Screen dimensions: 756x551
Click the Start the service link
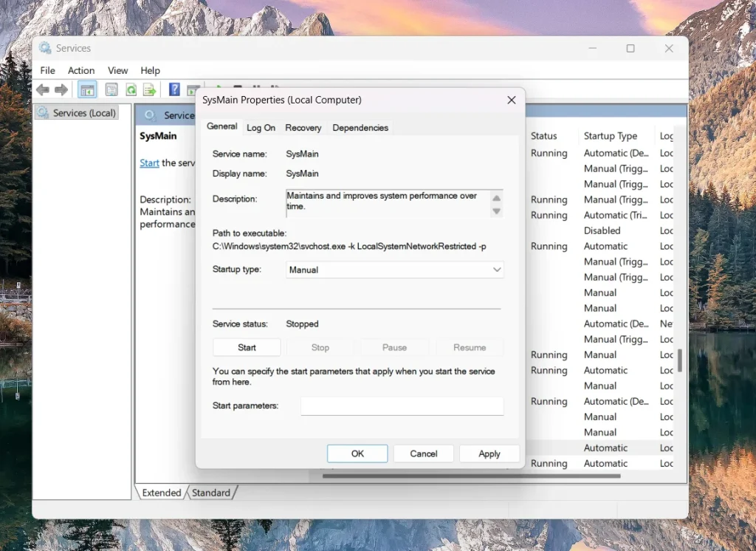[x=149, y=163]
